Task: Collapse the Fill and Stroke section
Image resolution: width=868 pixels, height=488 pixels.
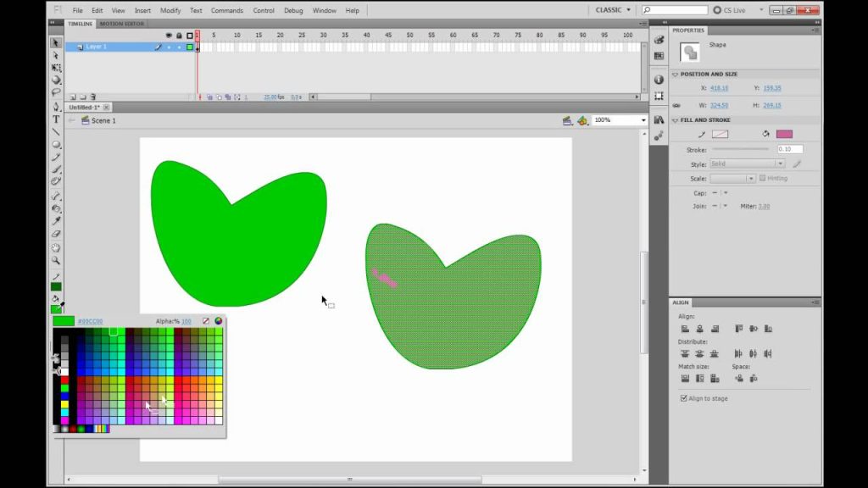Action: click(676, 120)
